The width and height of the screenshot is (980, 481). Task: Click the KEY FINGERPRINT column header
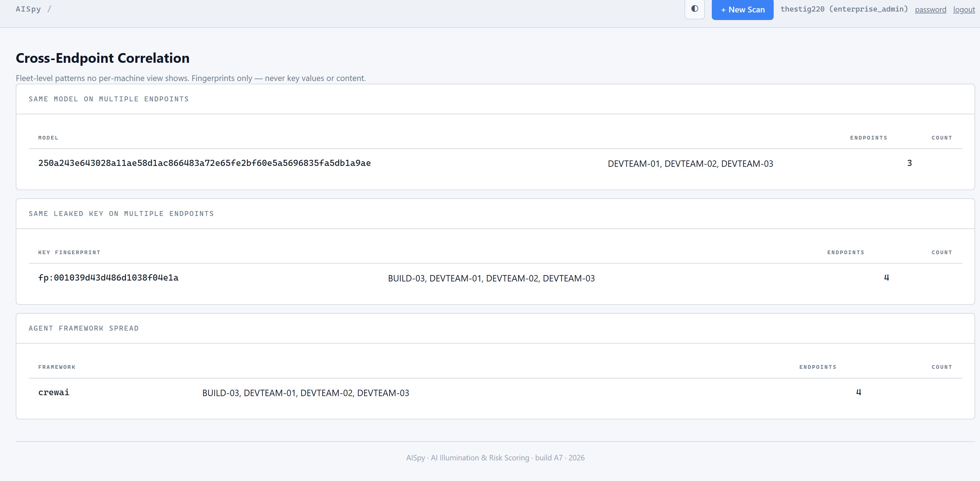(69, 252)
